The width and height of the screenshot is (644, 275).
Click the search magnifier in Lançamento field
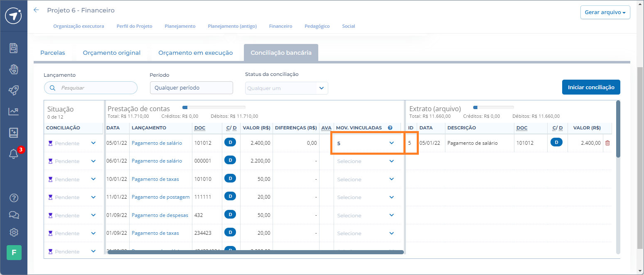click(x=52, y=88)
